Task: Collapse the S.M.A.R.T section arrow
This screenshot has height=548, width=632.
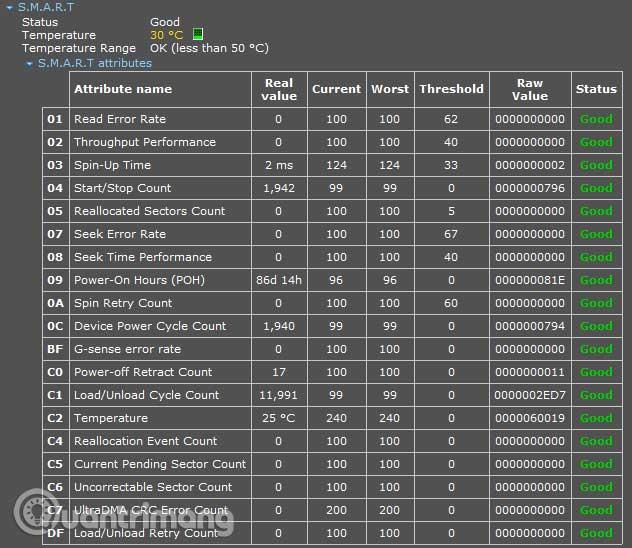Action: pyautogui.click(x=10, y=8)
